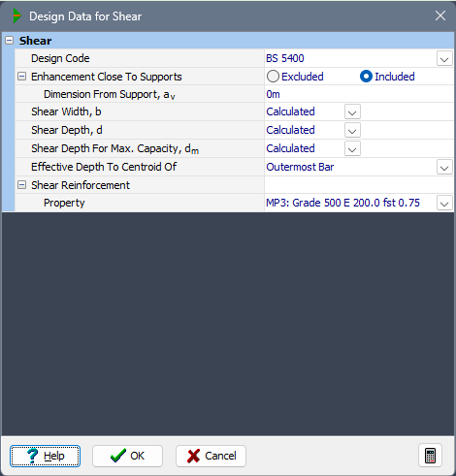Open Shear Depth For Max. Capacity dropdown
This screenshot has height=476, width=456.
(352, 149)
